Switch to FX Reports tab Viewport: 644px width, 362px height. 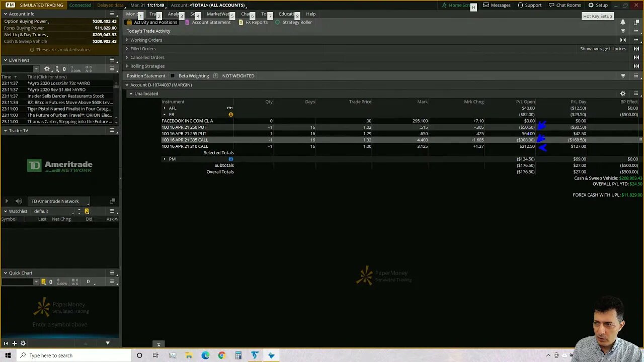pyautogui.click(x=253, y=22)
